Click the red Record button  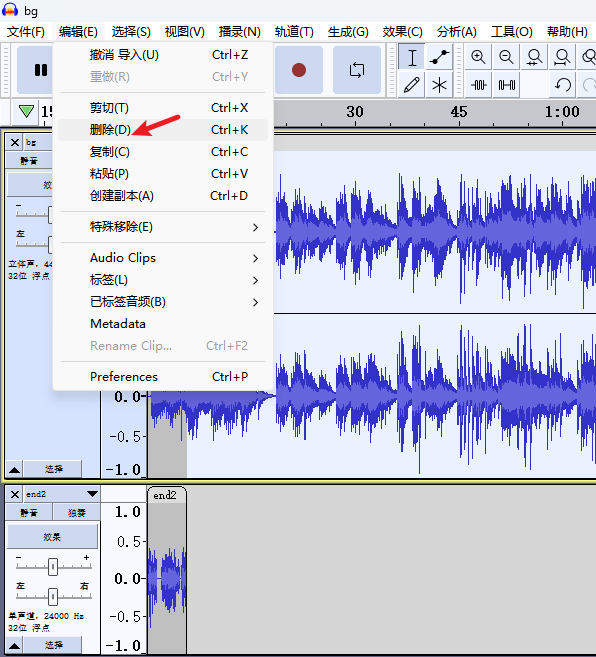[x=299, y=70]
